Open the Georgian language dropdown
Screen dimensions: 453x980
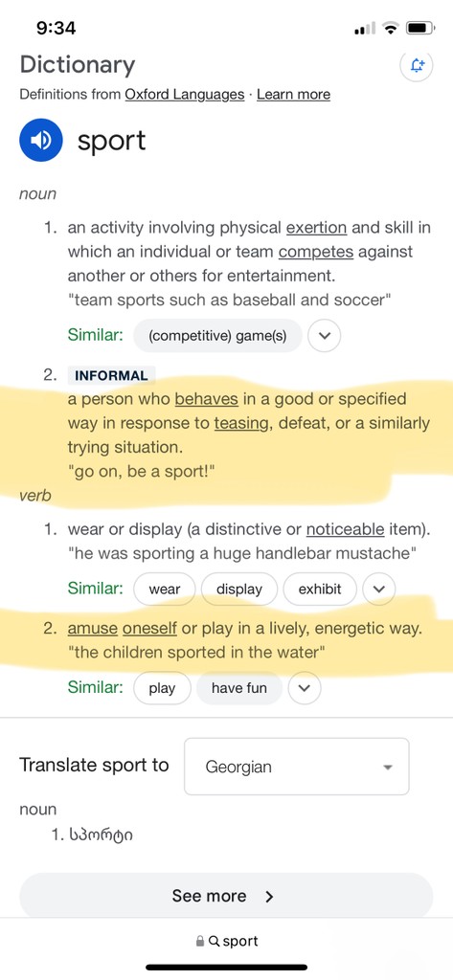click(x=297, y=767)
